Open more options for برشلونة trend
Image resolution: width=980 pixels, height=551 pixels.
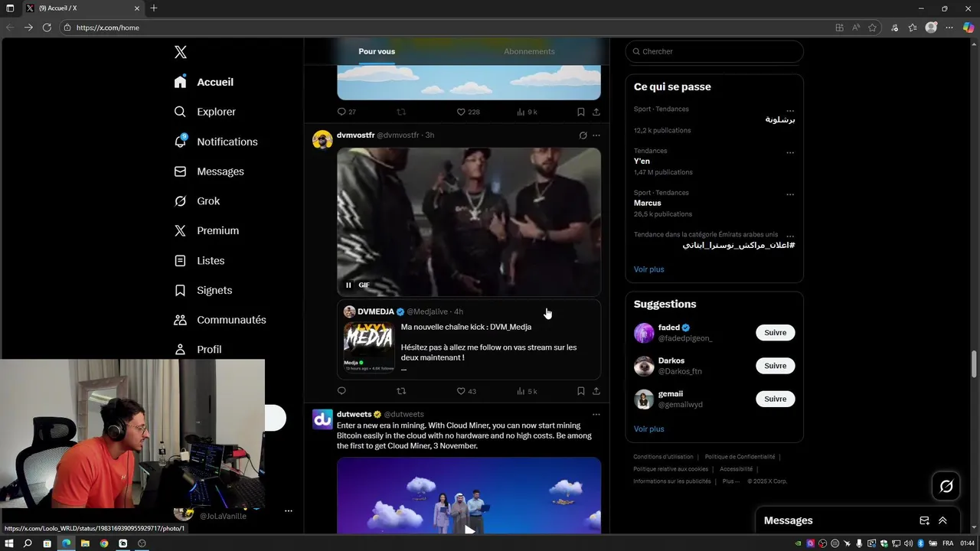(790, 110)
